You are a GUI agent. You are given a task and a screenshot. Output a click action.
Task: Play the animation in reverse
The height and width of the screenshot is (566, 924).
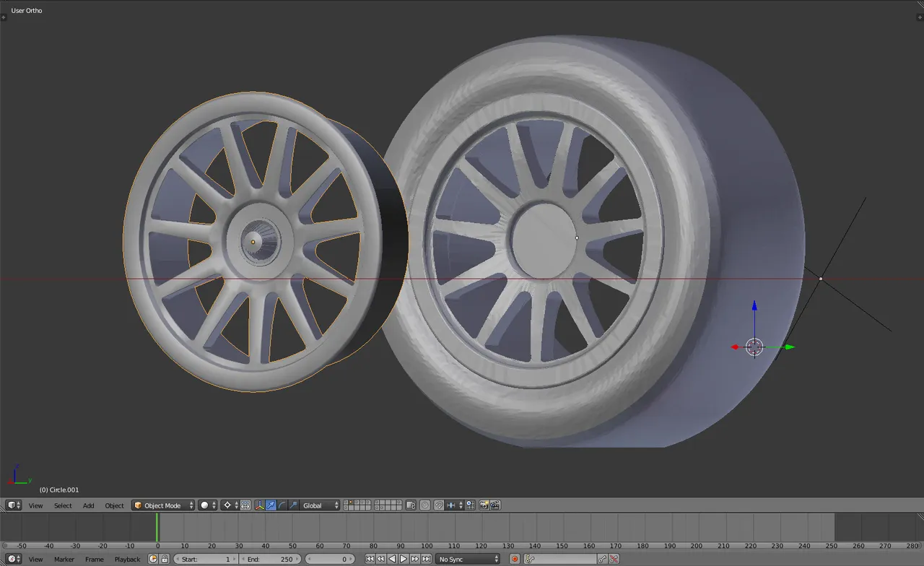[392, 559]
